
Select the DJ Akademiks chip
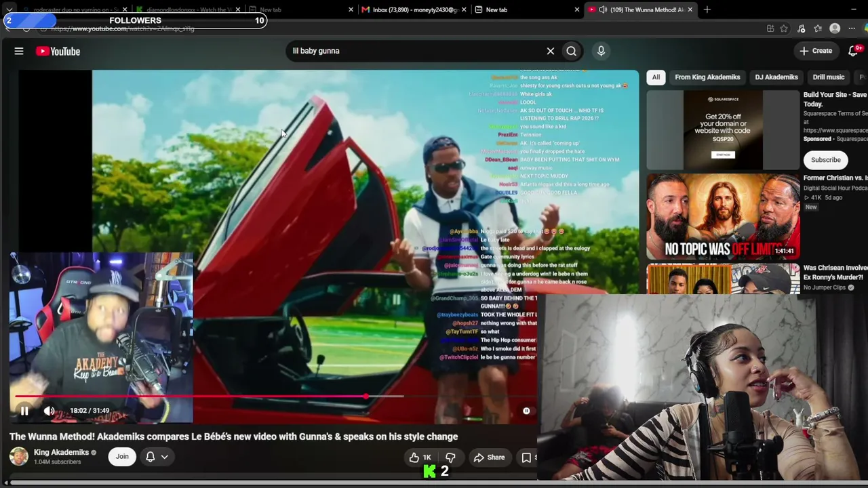[x=776, y=77]
